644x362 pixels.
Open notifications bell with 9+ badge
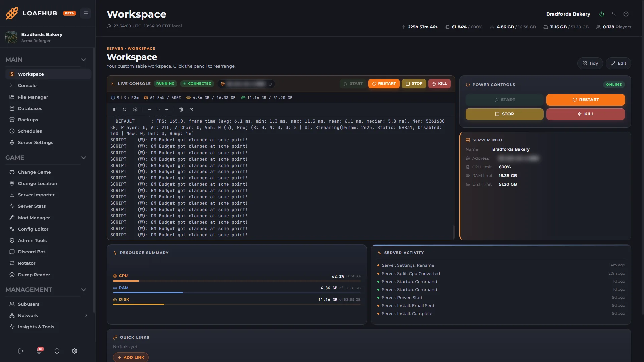click(39, 351)
